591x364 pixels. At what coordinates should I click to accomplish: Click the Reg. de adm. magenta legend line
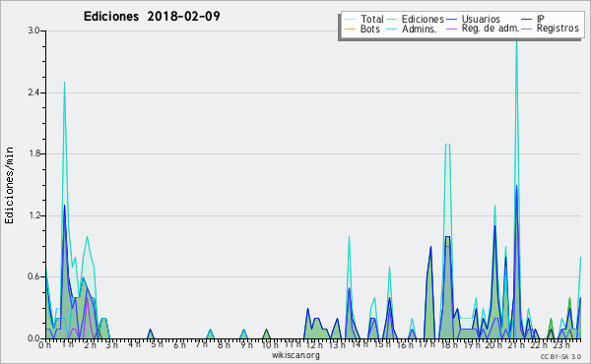tap(452, 29)
